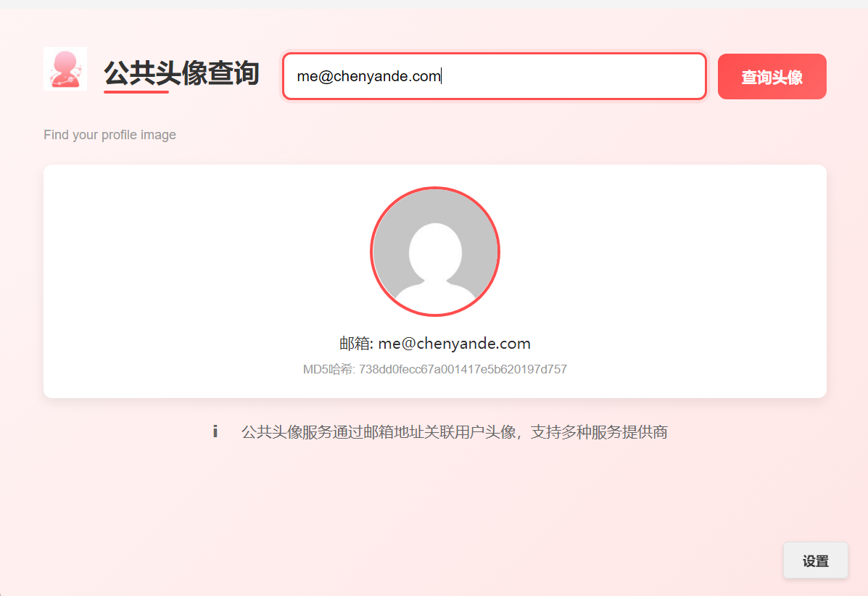Image resolution: width=868 pixels, height=596 pixels.
Task: Focus the email address input field
Action: pos(495,76)
